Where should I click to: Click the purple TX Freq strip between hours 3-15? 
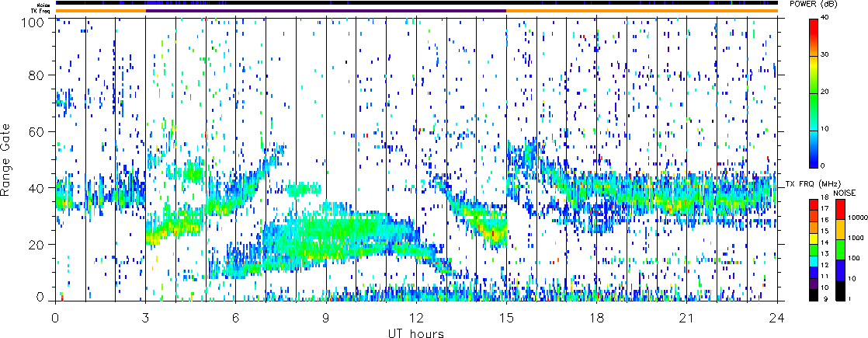click(x=326, y=11)
